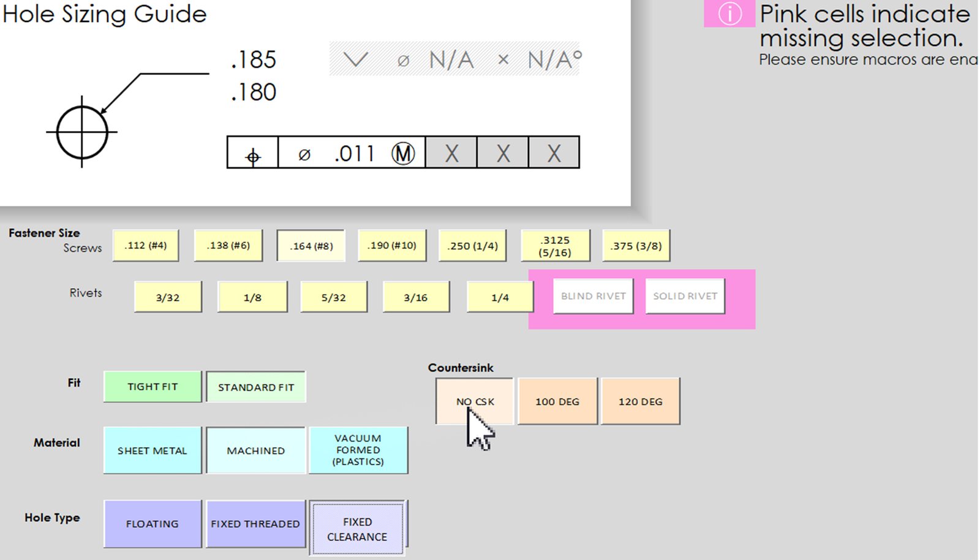Set material to Sheet Metal
The height and width of the screenshot is (560, 980).
[153, 450]
